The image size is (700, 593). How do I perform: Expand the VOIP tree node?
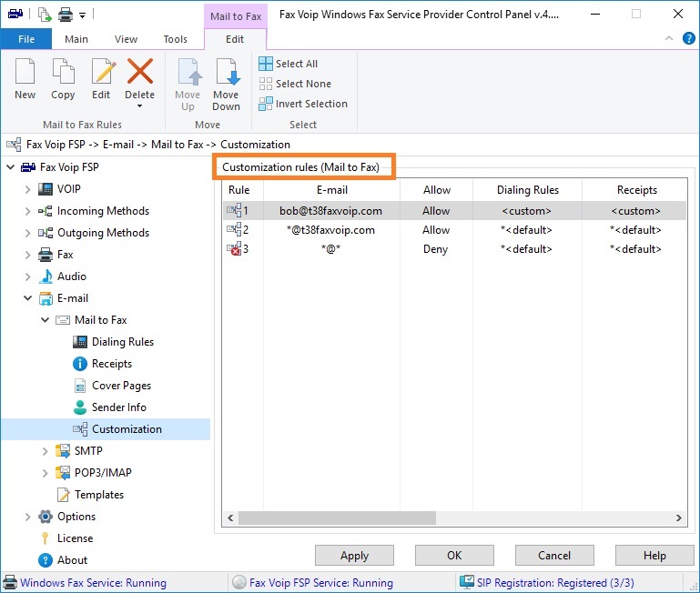coord(27,189)
